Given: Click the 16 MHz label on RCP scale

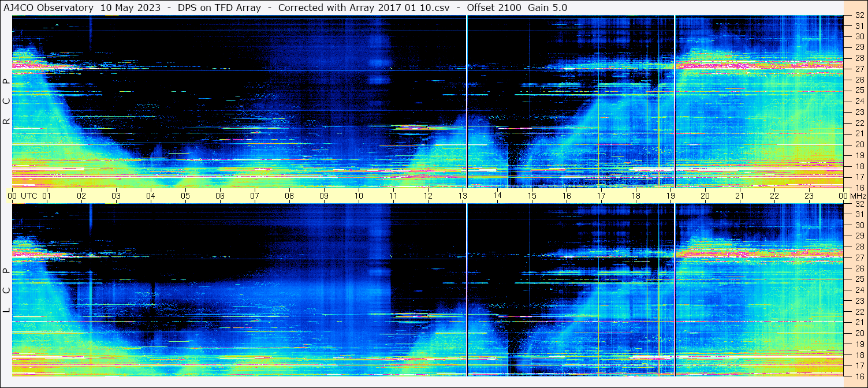Looking at the screenshot, I should (x=859, y=187).
